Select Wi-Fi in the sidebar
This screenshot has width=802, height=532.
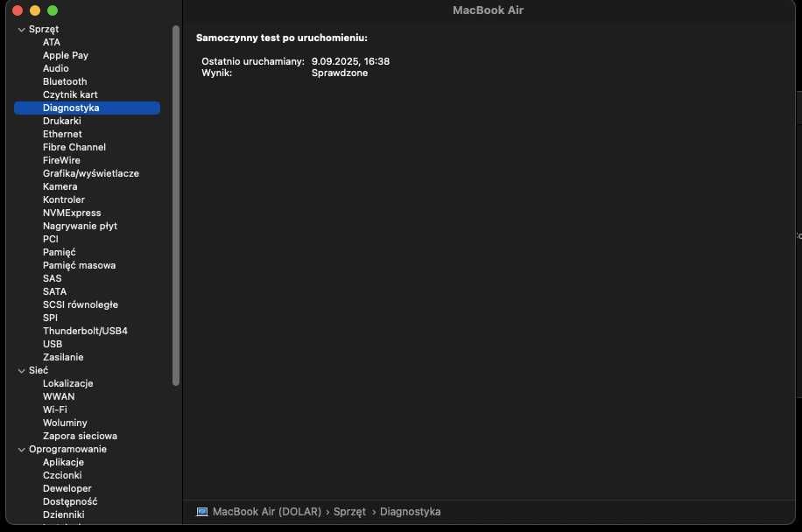(55, 409)
